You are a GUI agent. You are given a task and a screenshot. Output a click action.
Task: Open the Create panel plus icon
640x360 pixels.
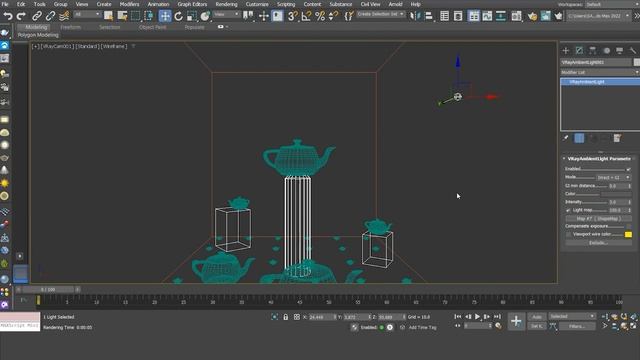point(566,51)
